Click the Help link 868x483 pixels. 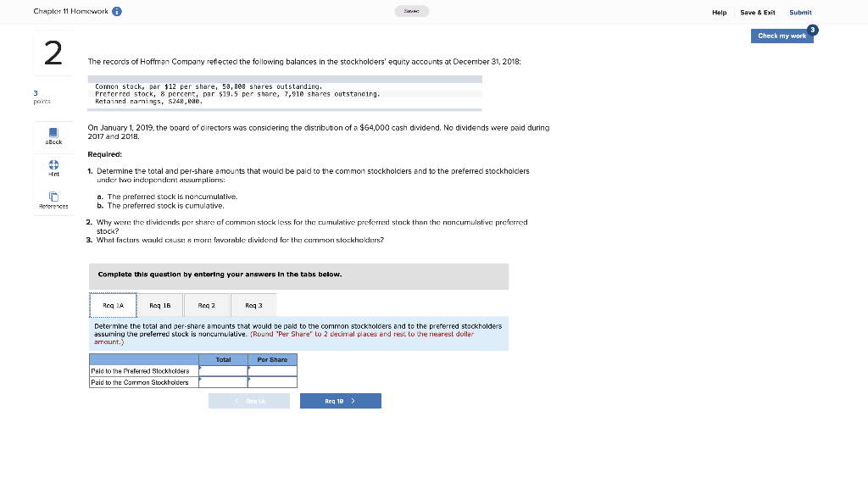(719, 12)
